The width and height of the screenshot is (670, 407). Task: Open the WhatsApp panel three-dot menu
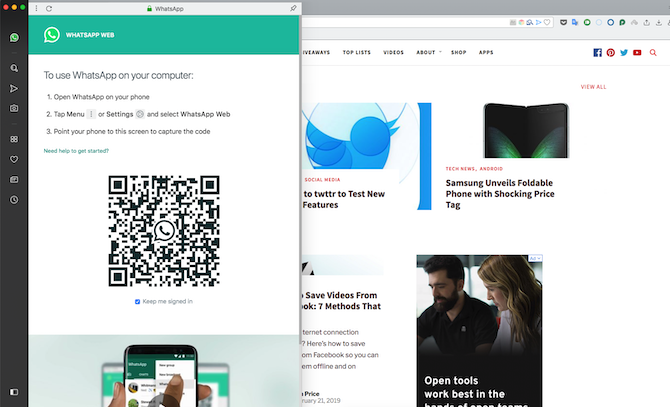point(37,9)
